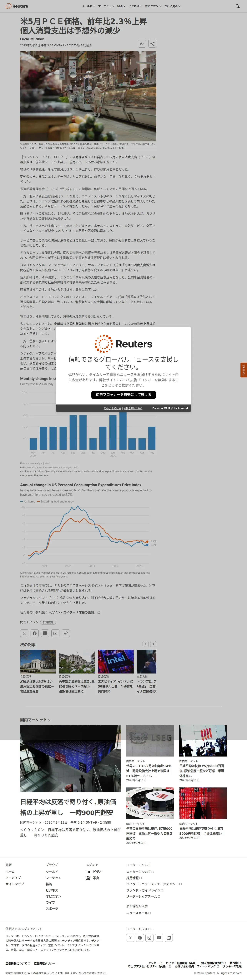
Task: Share article on Facebook below the topic tag
Action: point(35,633)
